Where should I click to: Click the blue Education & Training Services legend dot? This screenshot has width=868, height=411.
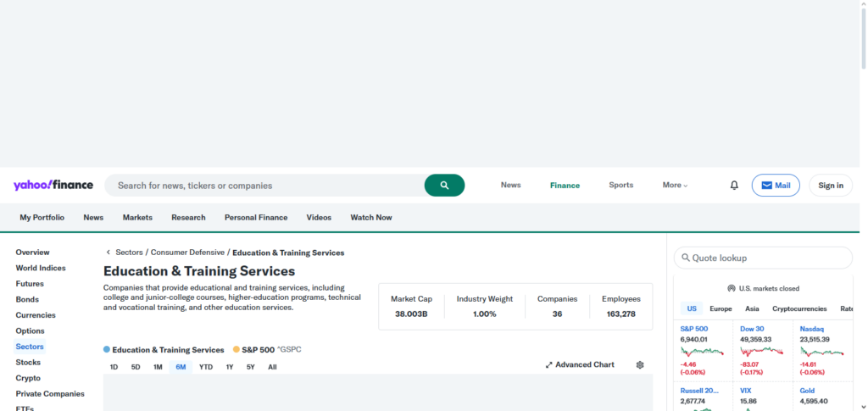107,350
